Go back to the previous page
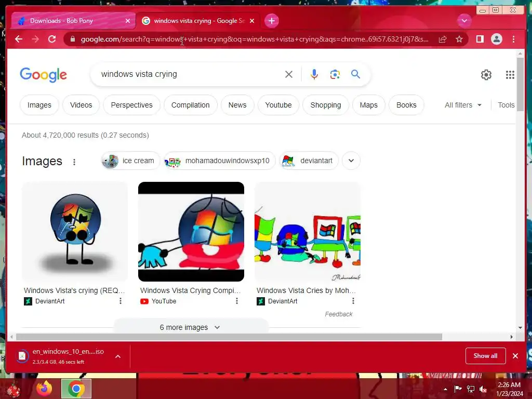Screen dimensions: 532x399 tap(19, 39)
